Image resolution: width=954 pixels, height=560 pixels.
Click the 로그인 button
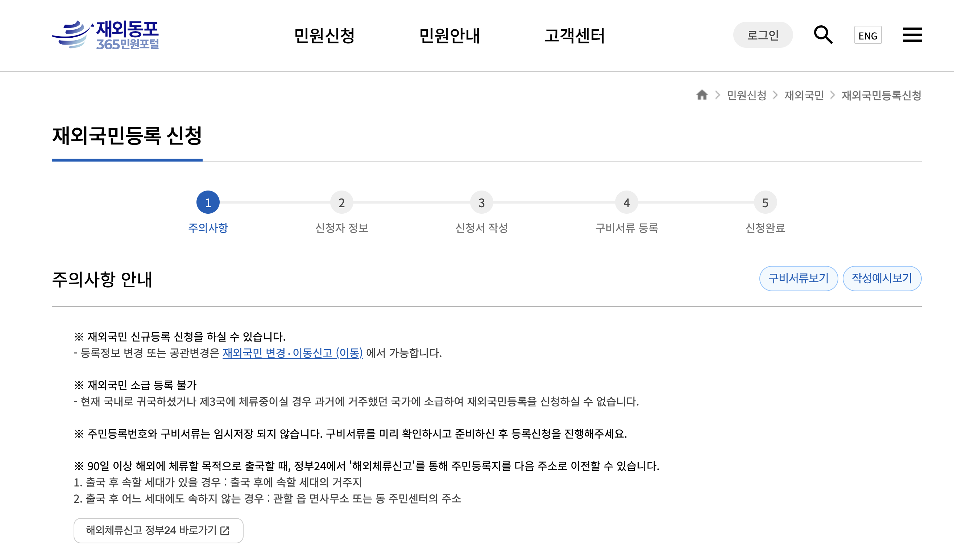pyautogui.click(x=763, y=35)
